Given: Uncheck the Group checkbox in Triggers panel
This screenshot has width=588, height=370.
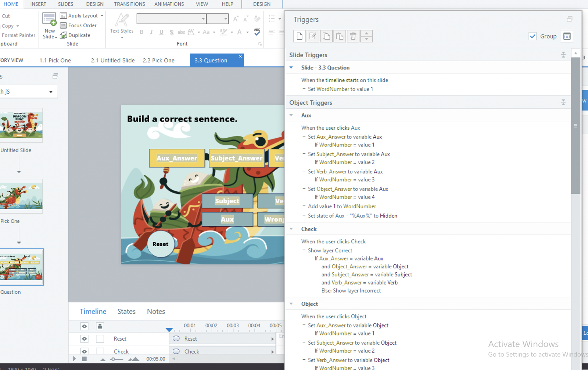Looking at the screenshot, I should (x=533, y=36).
